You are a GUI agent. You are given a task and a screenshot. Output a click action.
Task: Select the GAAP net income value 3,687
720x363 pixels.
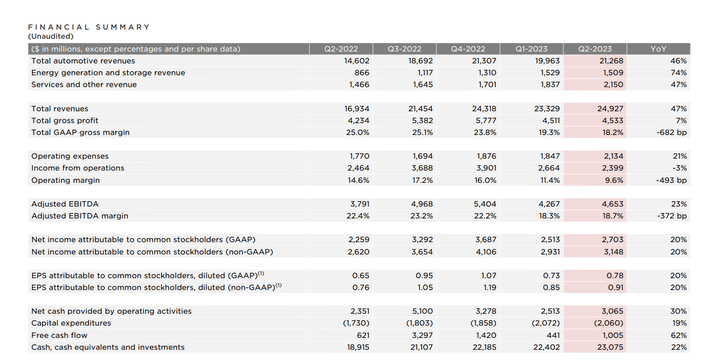pos(486,240)
